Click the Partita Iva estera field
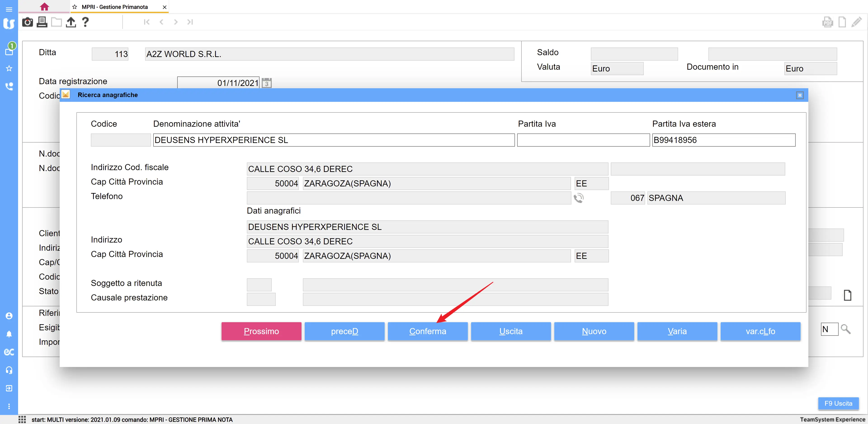 (x=723, y=140)
